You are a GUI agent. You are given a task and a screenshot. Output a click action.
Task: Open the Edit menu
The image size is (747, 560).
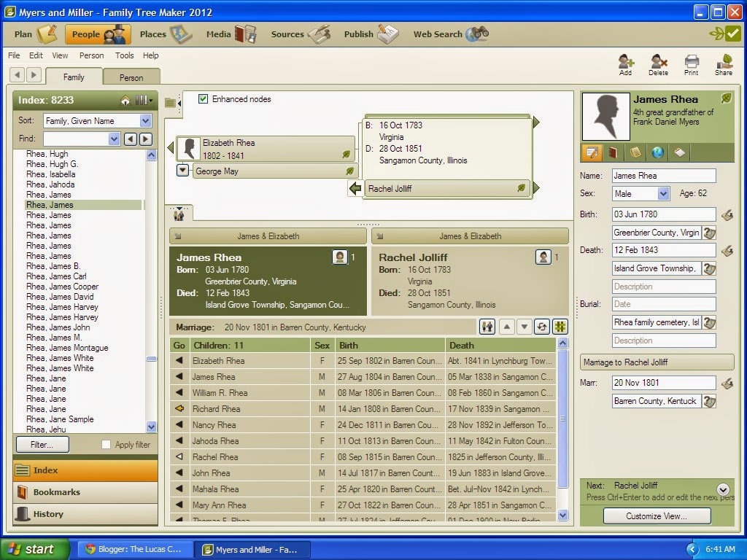(x=36, y=55)
